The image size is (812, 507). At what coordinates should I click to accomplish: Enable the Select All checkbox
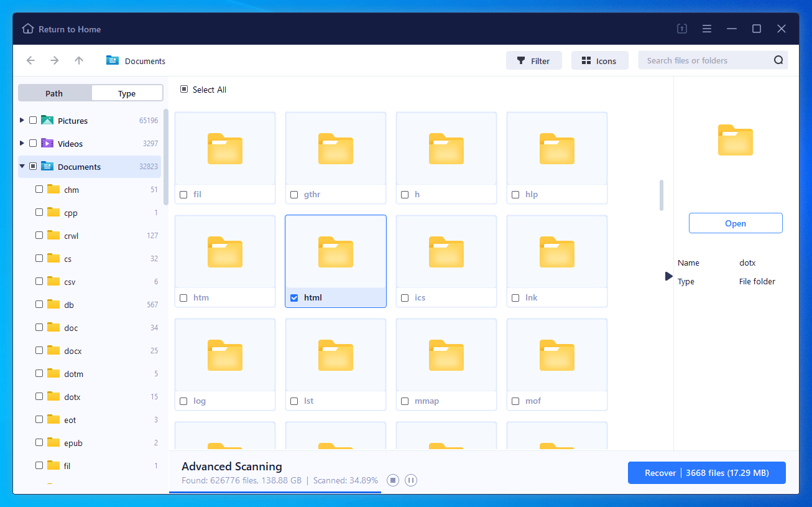tap(183, 89)
